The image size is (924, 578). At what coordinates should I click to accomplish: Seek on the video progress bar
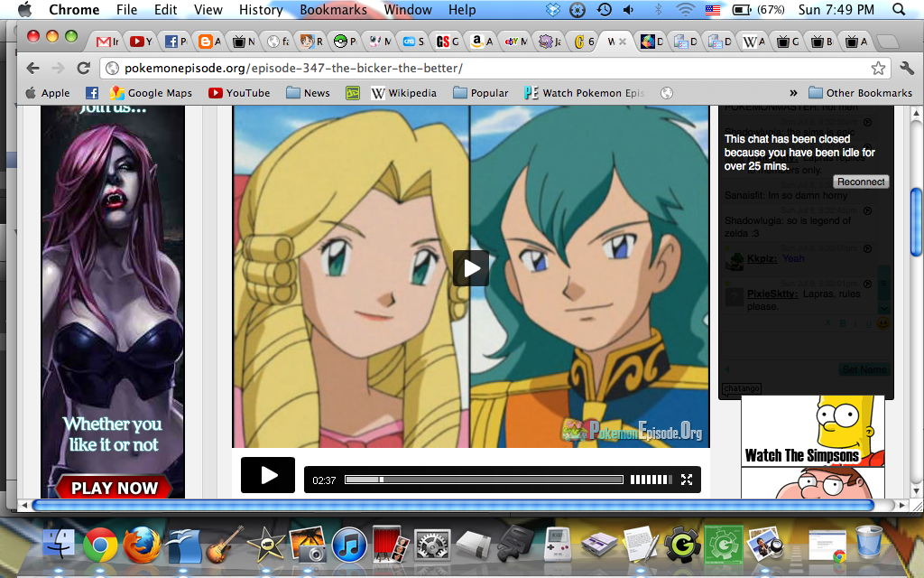tap(484, 480)
